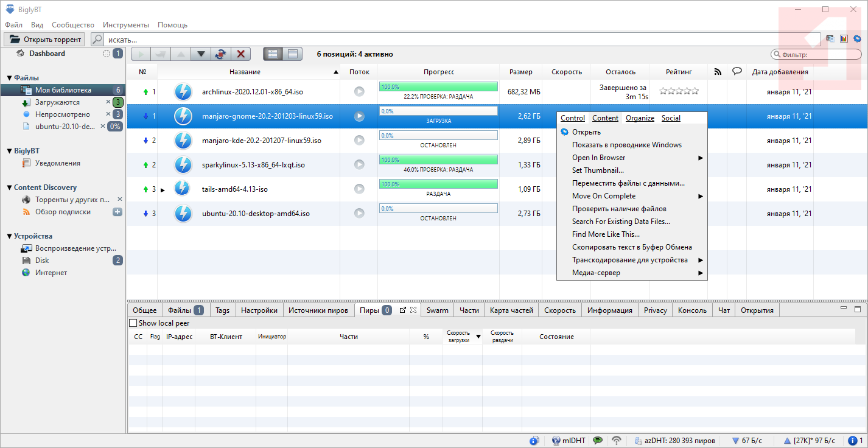Open the Инструменты menu
This screenshot has height=448, width=868.
click(126, 25)
